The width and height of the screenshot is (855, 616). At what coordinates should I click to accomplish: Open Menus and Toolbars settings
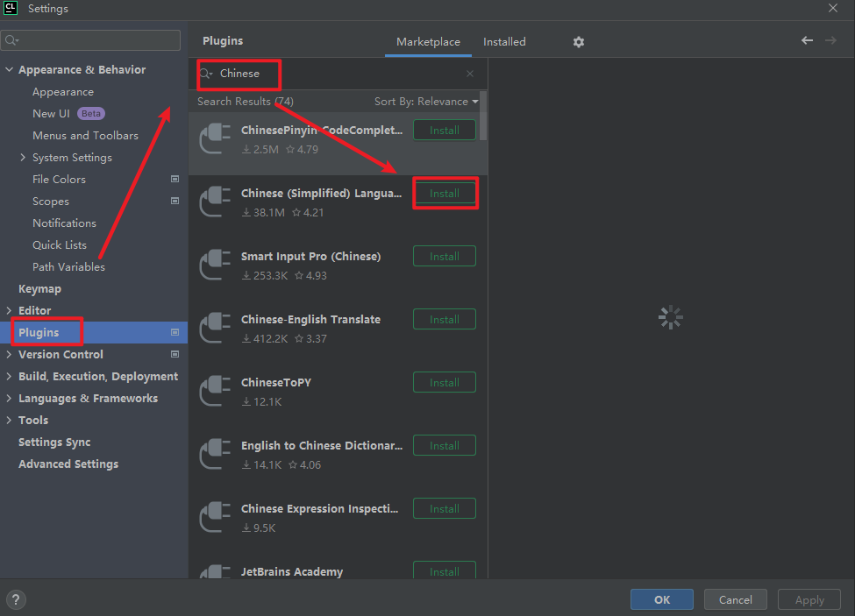click(x=85, y=136)
